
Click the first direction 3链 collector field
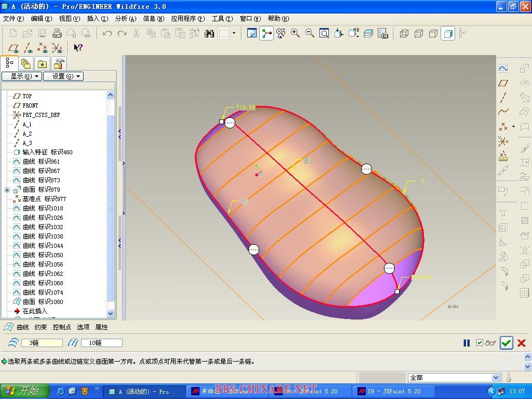(x=45, y=343)
